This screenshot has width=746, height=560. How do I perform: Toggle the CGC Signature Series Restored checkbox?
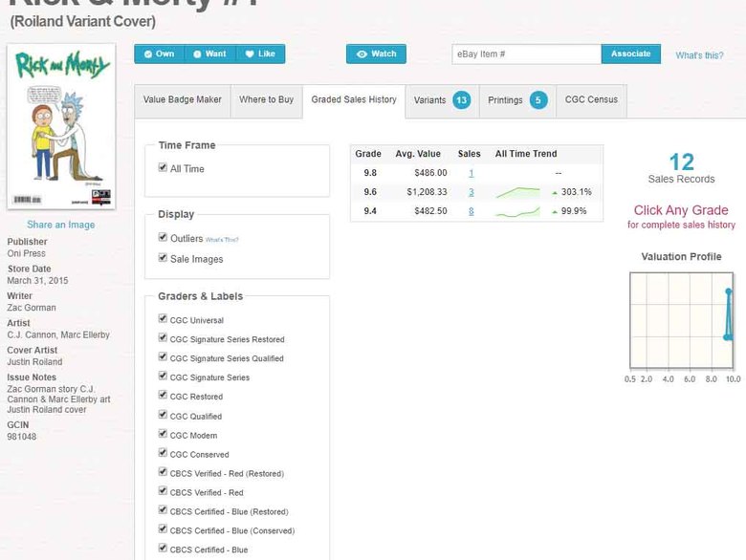(x=163, y=337)
